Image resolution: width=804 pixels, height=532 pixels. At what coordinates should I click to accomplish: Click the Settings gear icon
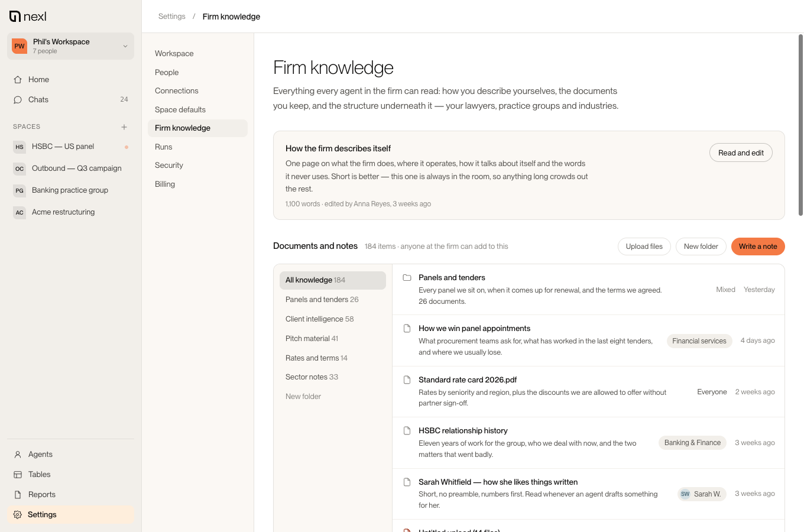tap(18, 515)
